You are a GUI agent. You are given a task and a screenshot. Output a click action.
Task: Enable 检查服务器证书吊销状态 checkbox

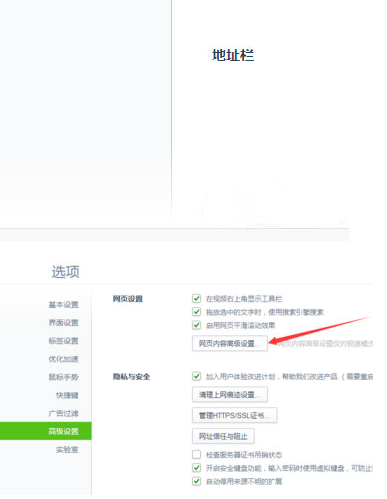click(x=196, y=454)
